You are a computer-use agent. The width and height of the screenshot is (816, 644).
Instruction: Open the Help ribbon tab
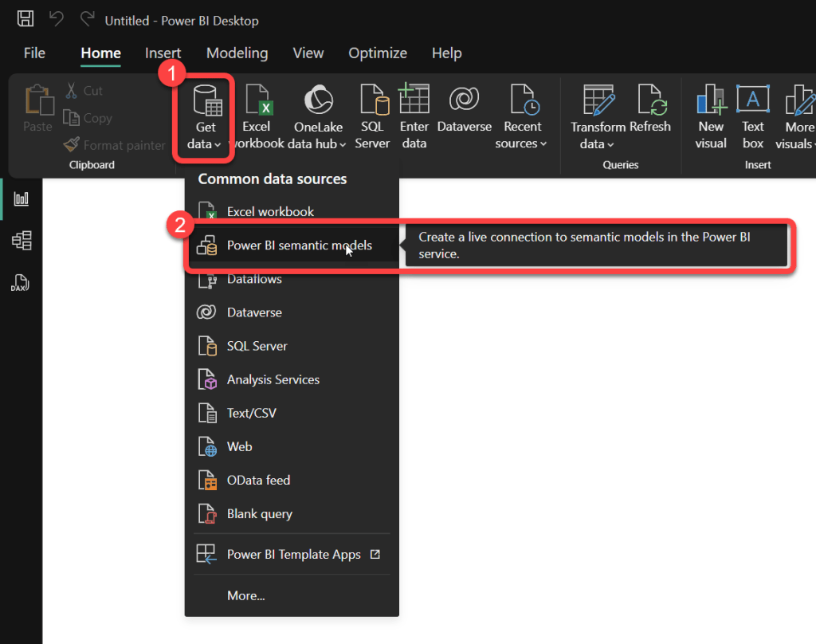point(446,53)
